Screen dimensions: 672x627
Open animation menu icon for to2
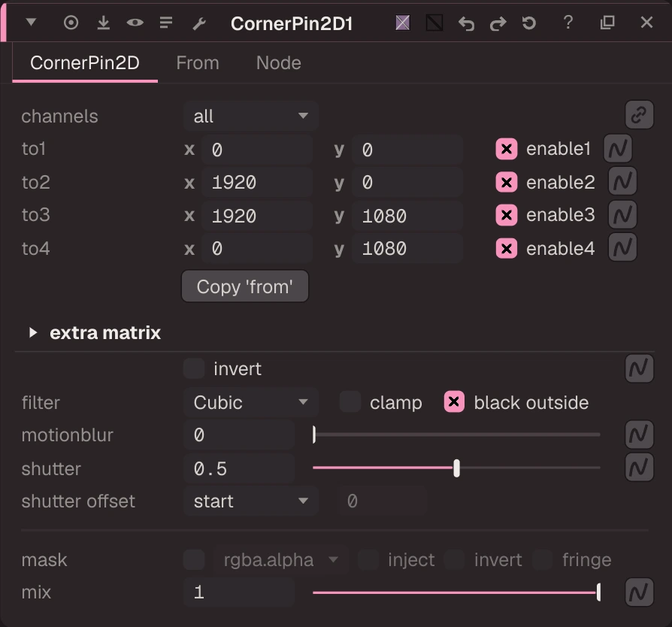(622, 181)
